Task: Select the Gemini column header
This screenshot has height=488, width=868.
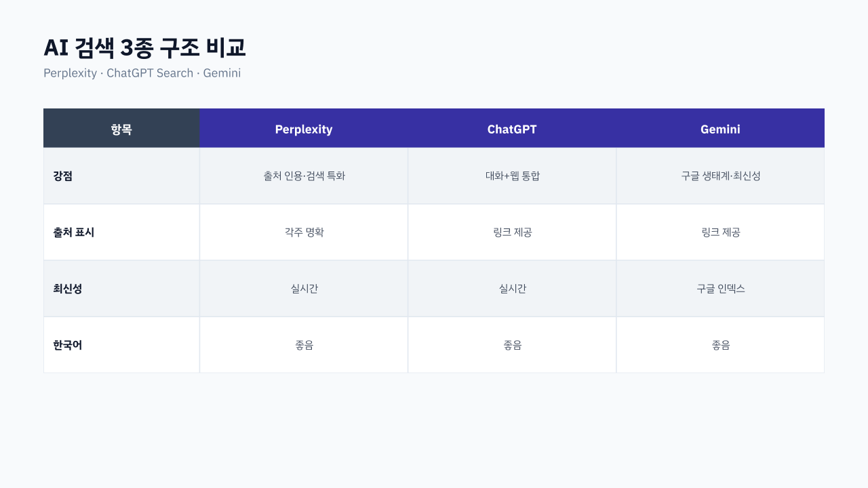Action: coord(720,128)
